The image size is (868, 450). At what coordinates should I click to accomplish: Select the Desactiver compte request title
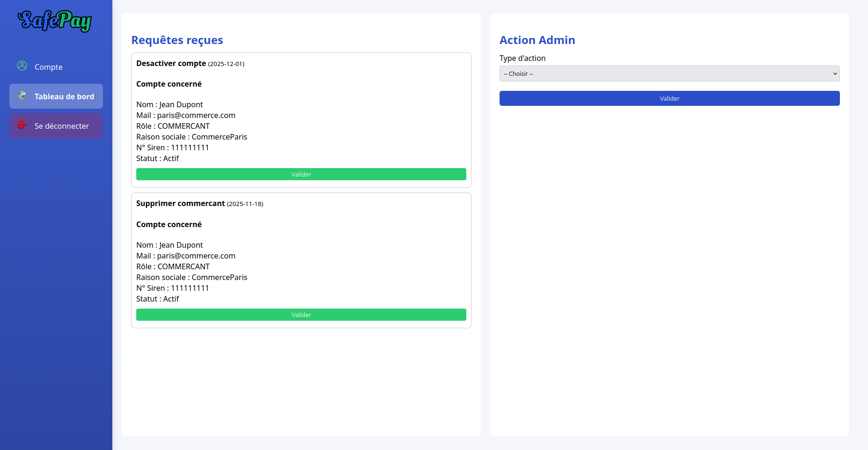click(x=171, y=63)
